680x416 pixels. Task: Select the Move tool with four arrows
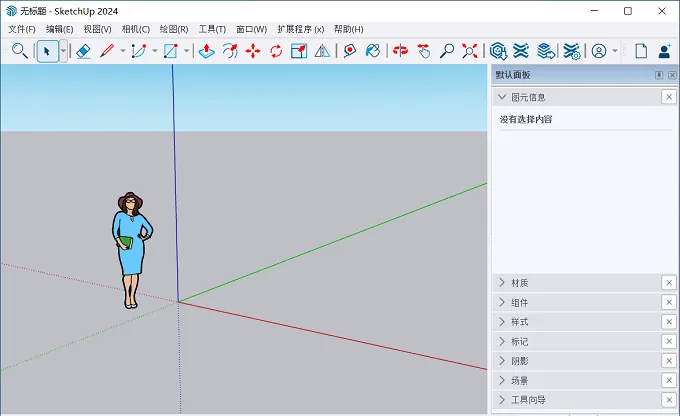tap(253, 51)
